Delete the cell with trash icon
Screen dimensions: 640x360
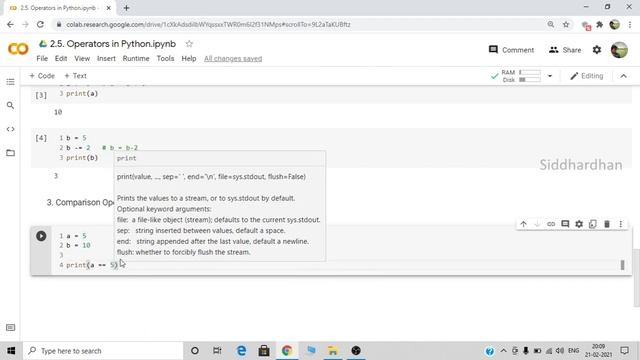pos(607,224)
